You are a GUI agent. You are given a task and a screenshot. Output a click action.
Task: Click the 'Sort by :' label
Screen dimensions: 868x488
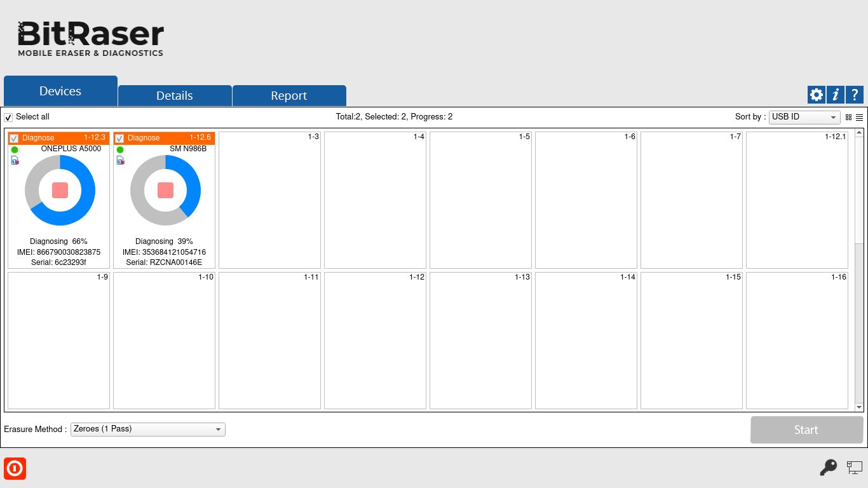tap(750, 117)
